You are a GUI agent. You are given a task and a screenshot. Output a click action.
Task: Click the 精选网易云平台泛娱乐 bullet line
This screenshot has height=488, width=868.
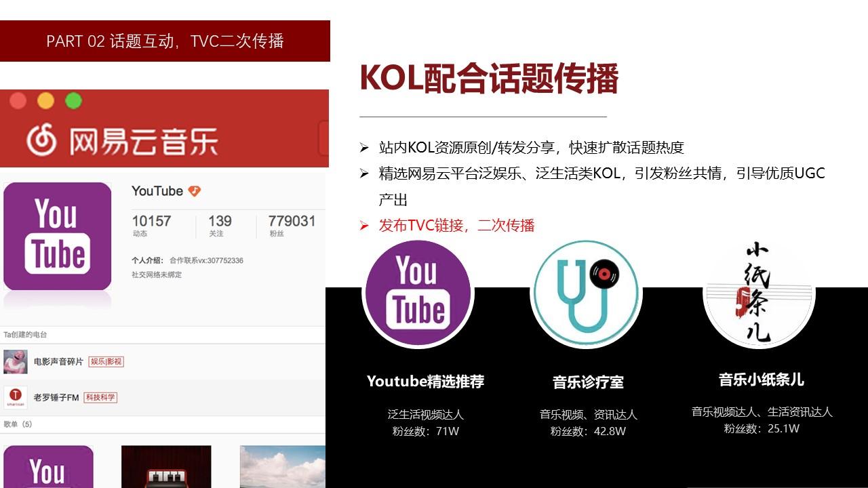coord(601,186)
